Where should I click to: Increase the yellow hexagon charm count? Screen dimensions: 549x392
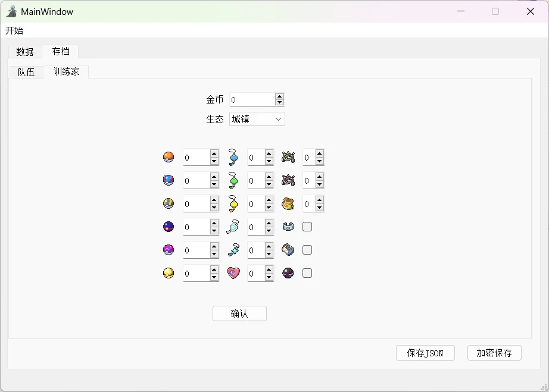(x=269, y=200)
